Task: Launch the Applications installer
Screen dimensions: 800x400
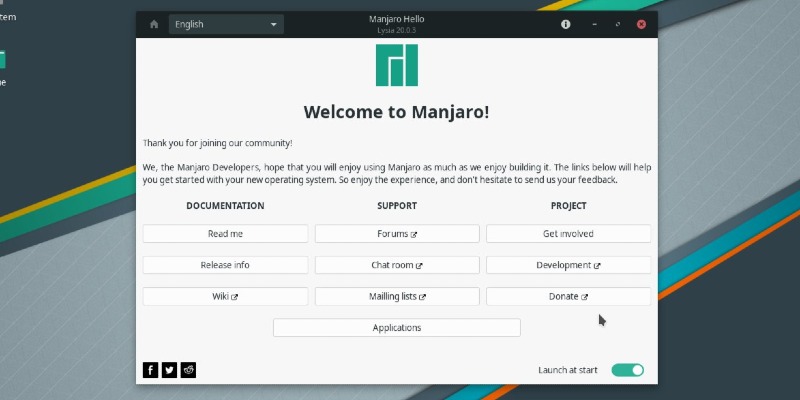Action: [397, 328]
